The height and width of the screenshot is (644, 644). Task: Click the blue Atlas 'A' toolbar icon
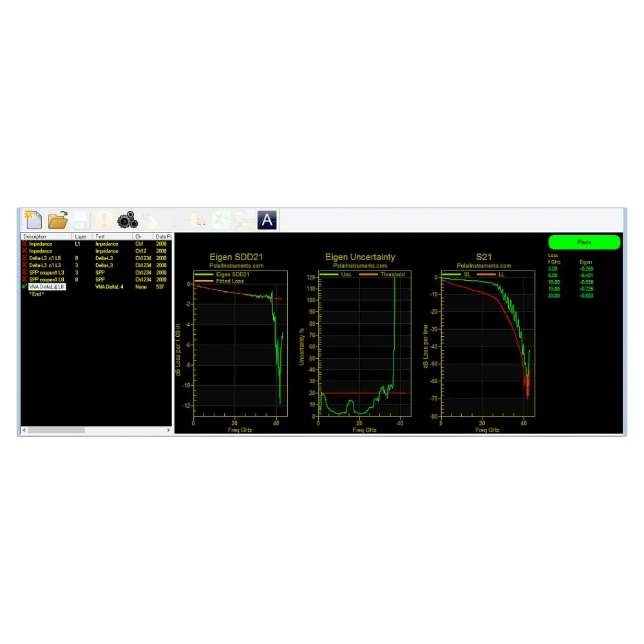coord(267,219)
